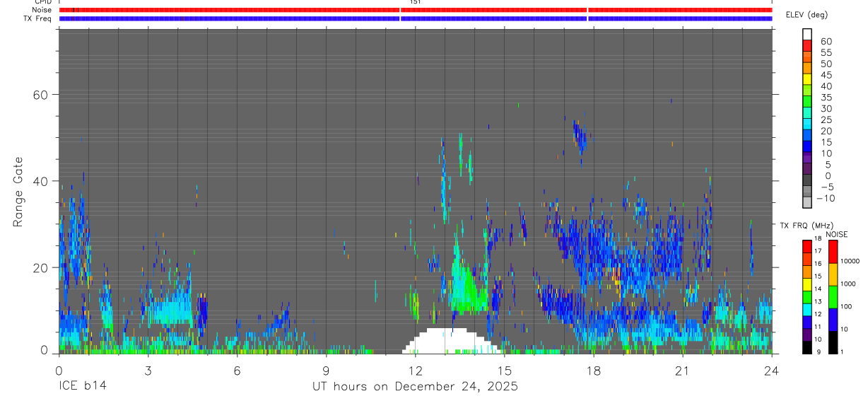
Task: Click the blue TX Freq strip above the plot
Action: [x=416, y=18]
